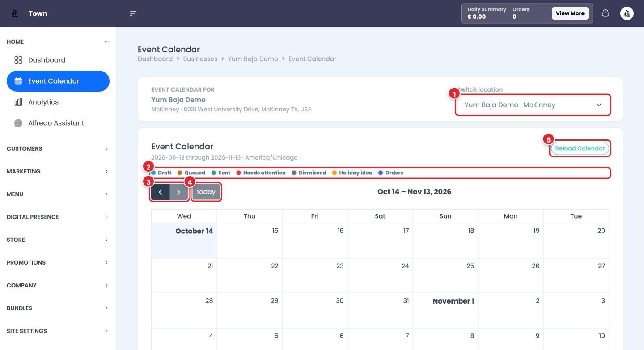The image size is (644, 350).
Task: Click the Draft legend color dot
Action: (x=153, y=173)
